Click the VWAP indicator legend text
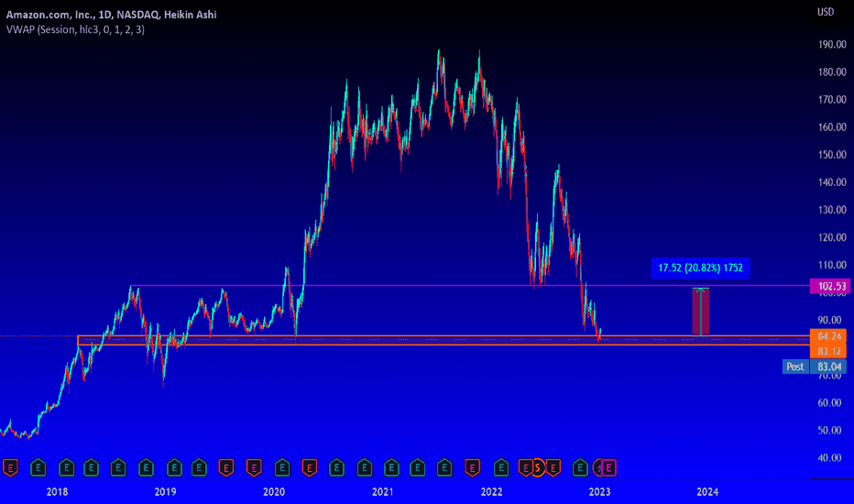 [75, 29]
